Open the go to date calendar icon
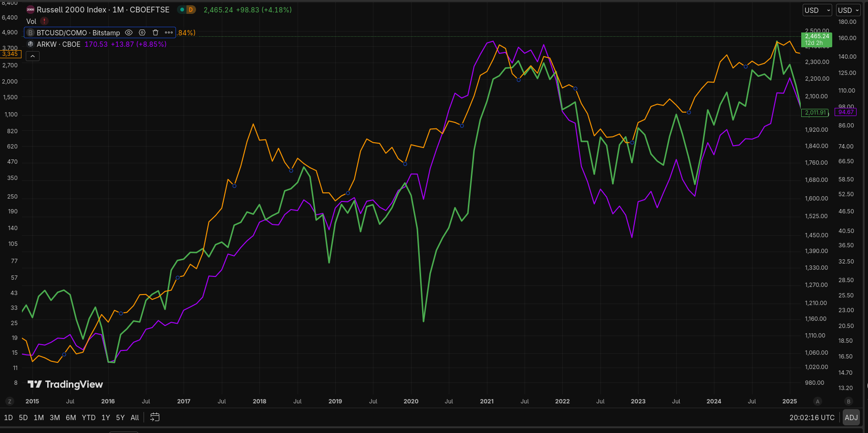The width and height of the screenshot is (868, 433). click(155, 417)
